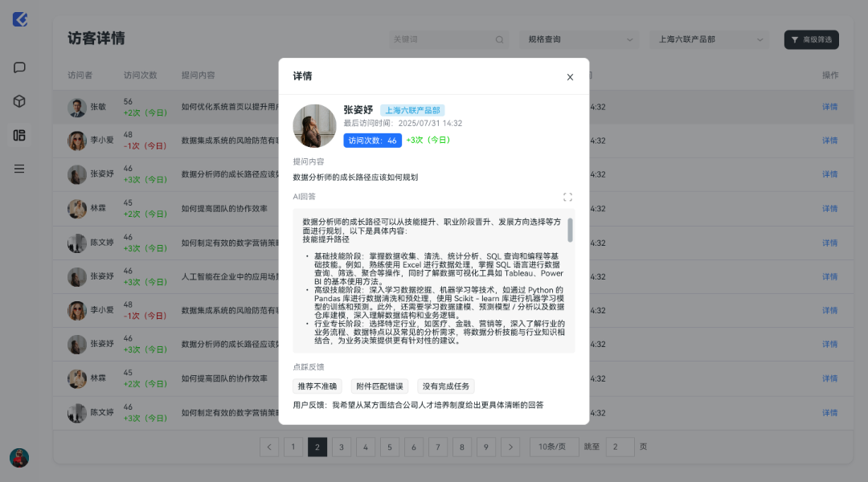This screenshot has height=482, width=868.
Task: Go to page 9
Action: [486, 447]
